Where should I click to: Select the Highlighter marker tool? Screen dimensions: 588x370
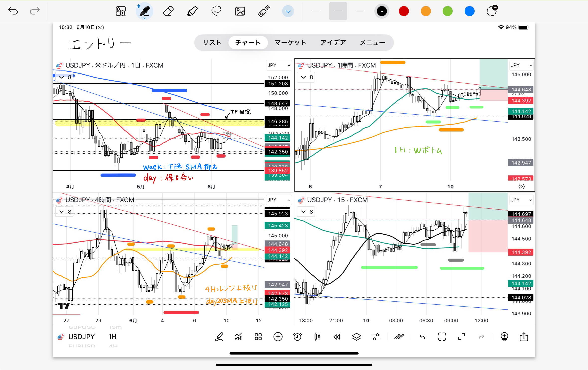coord(192,11)
